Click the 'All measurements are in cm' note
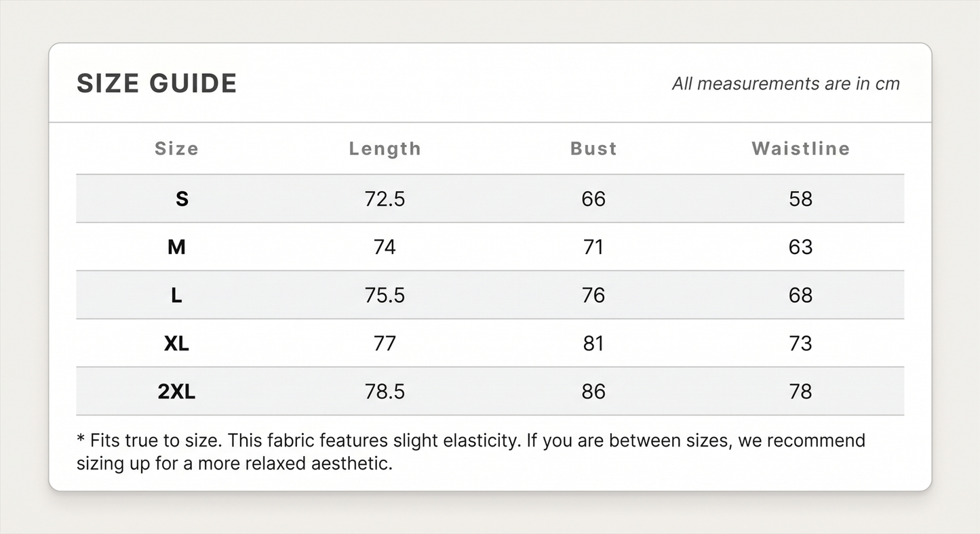 pyautogui.click(x=785, y=83)
